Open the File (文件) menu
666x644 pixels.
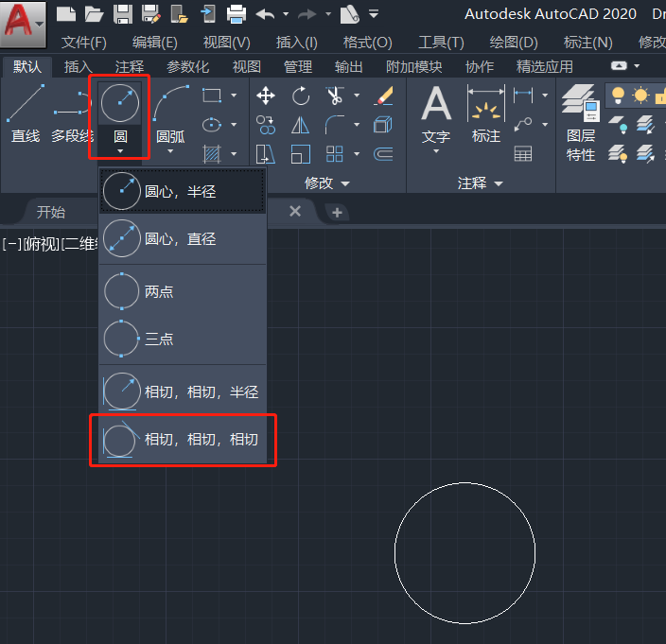point(83,43)
